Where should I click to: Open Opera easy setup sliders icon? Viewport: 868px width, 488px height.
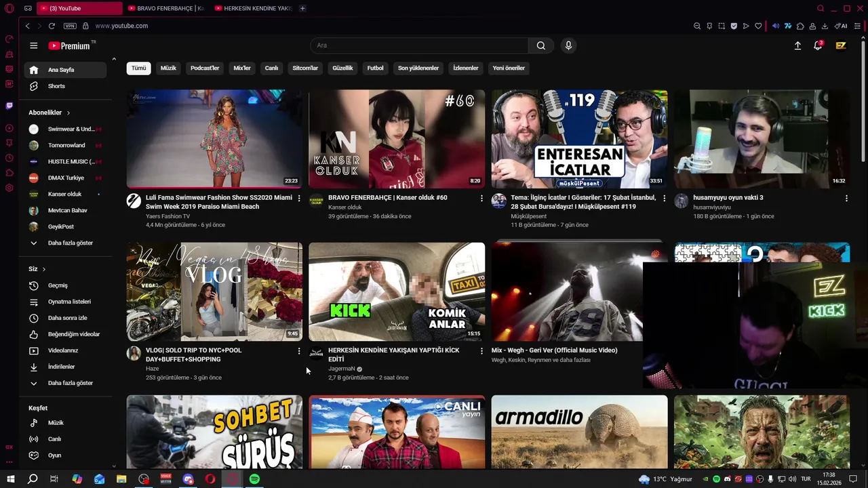pyautogui.click(x=859, y=26)
